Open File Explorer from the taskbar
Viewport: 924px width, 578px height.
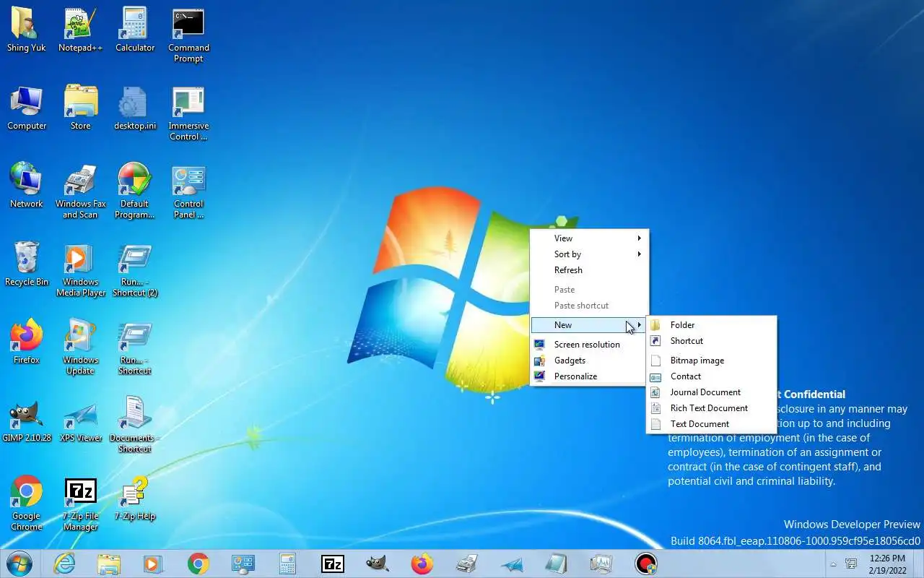[109, 564]
